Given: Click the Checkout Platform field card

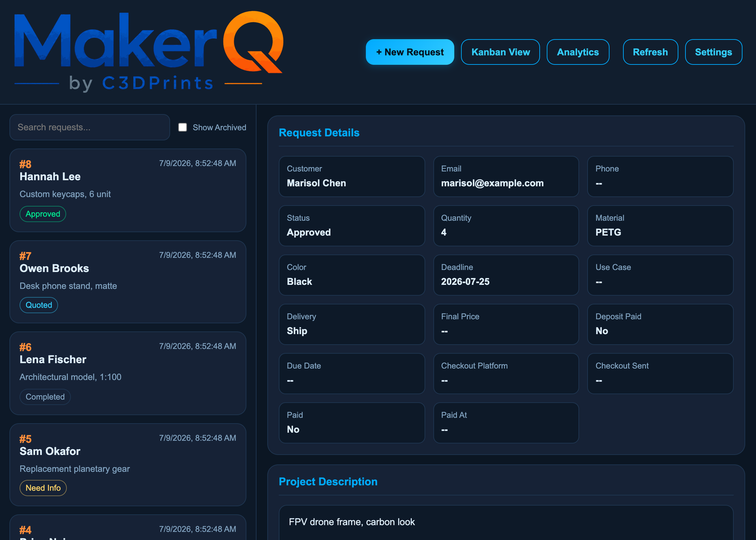Looking at the screenshot, I should point(506,374).
